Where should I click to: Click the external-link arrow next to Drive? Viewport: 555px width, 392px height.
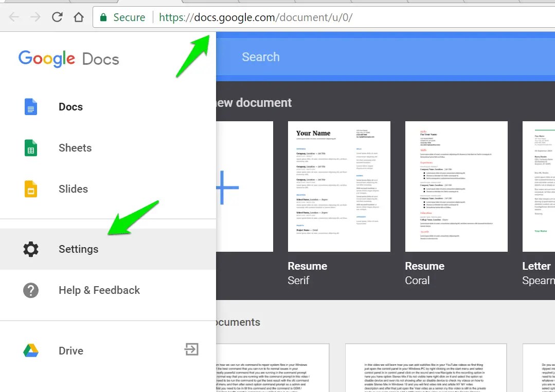tap(191, 349)
